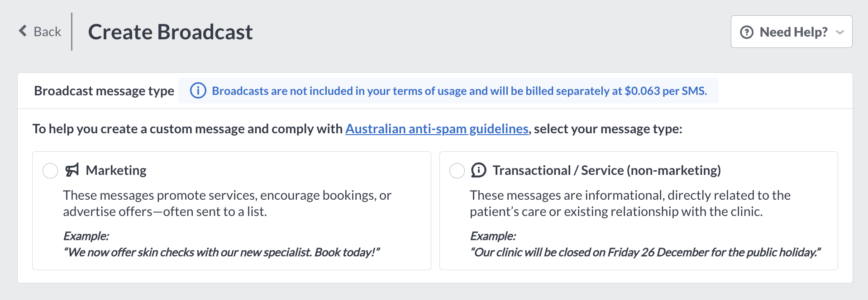Click the Broadcast message type heading

click(104, 91)
